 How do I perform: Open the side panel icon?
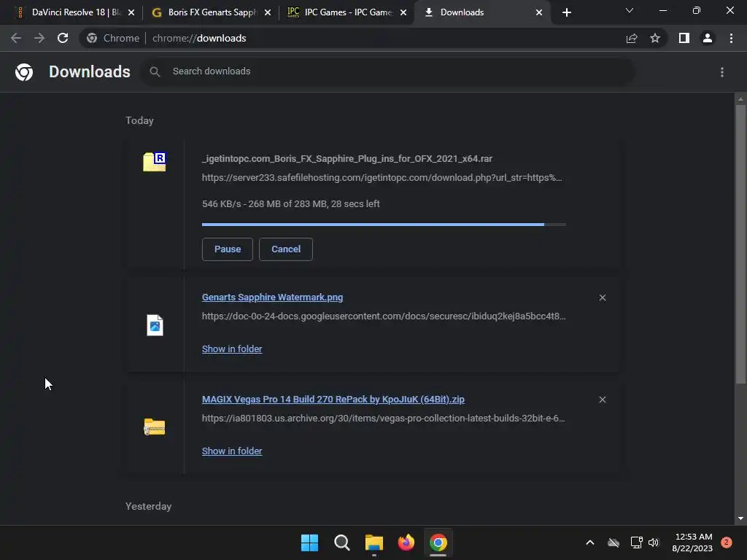(684, 38)
